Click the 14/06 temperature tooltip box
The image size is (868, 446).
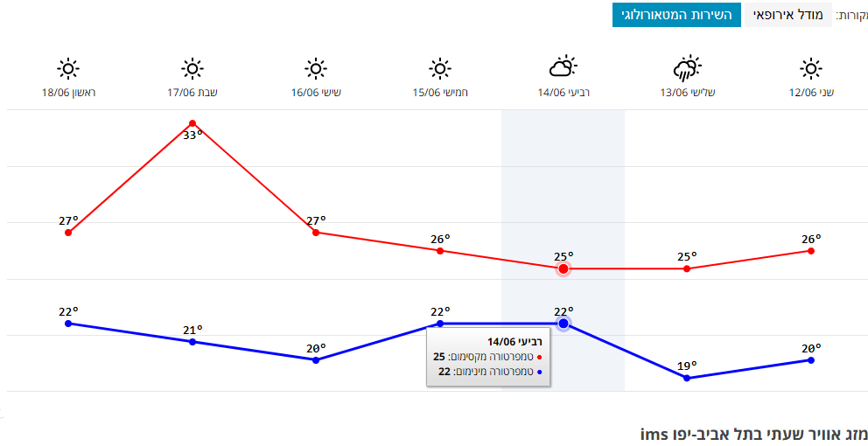coord(488,356)
